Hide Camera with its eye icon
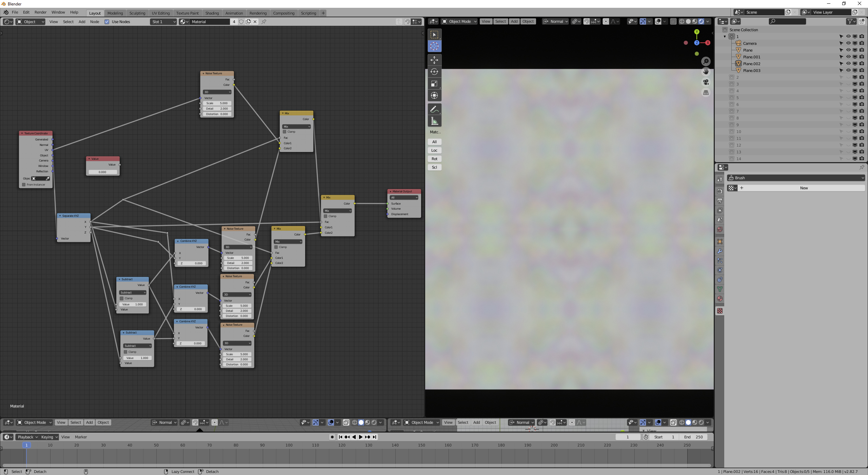 pos(848,43)
